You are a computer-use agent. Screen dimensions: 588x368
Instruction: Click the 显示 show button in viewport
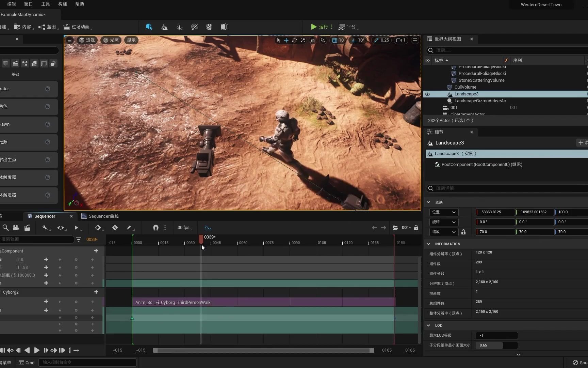tap(131, 40)
